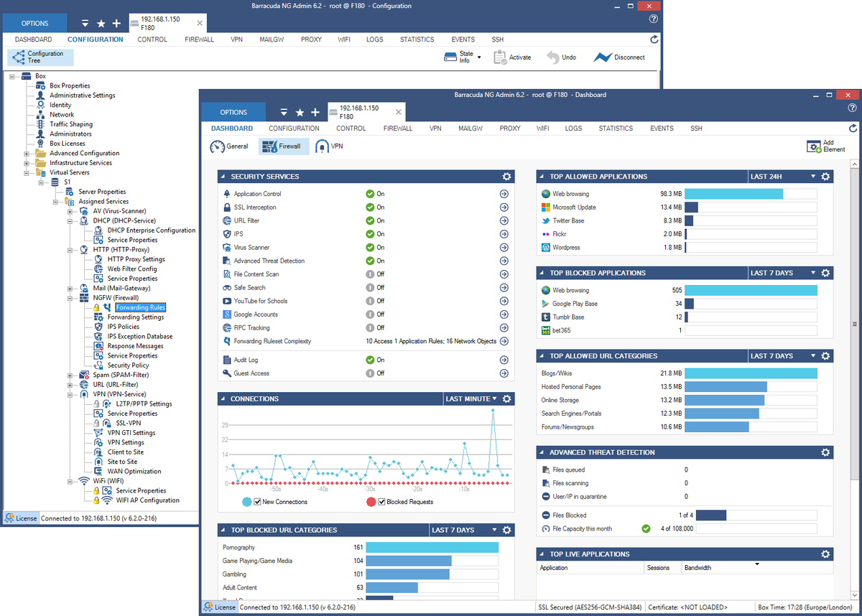Click the refresh icon in the dashboard window
This screenshot has width=862, height=616.
click(x=853, y=129)
